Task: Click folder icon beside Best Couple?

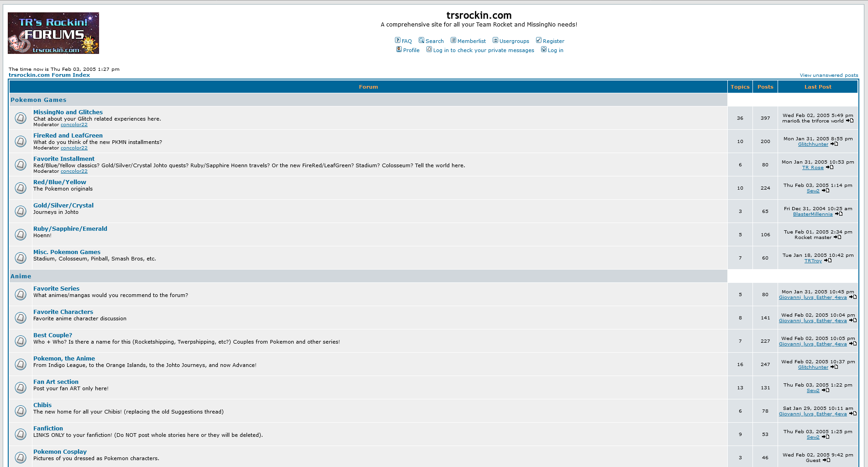Action: 21,341
